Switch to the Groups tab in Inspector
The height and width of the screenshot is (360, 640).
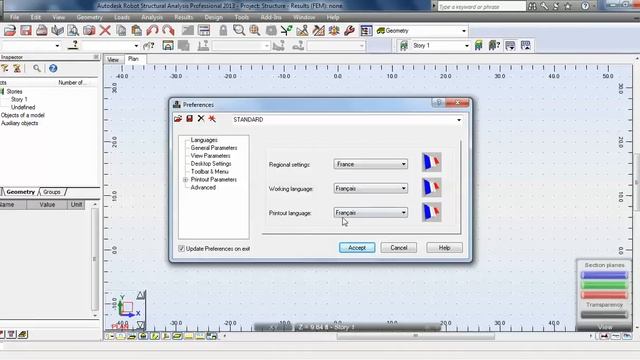coord(52,192)
